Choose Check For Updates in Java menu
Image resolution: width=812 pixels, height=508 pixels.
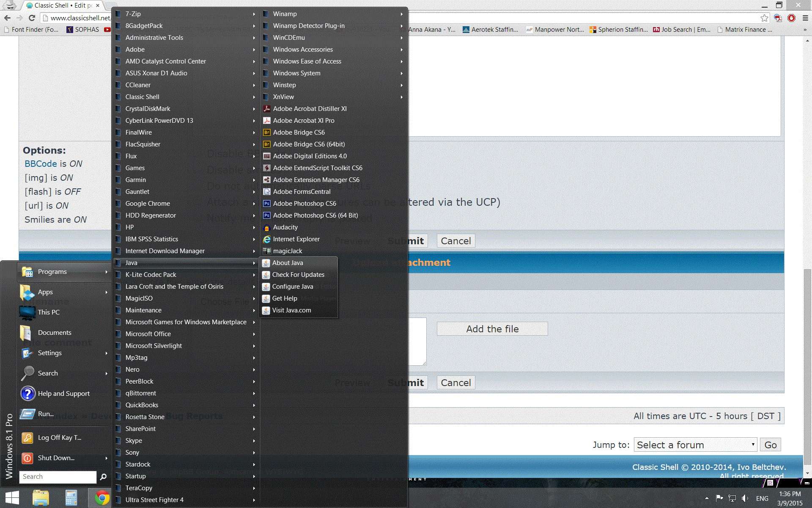tap(298, 275)
